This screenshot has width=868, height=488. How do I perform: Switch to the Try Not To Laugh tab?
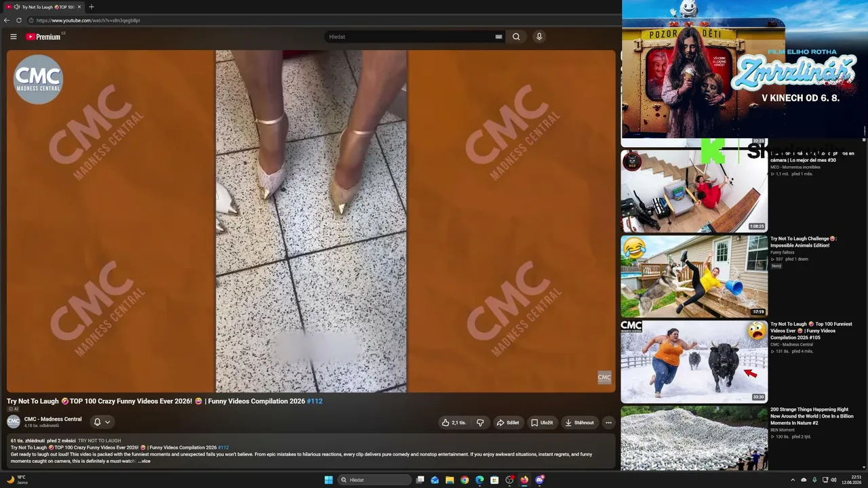(43, 7)
